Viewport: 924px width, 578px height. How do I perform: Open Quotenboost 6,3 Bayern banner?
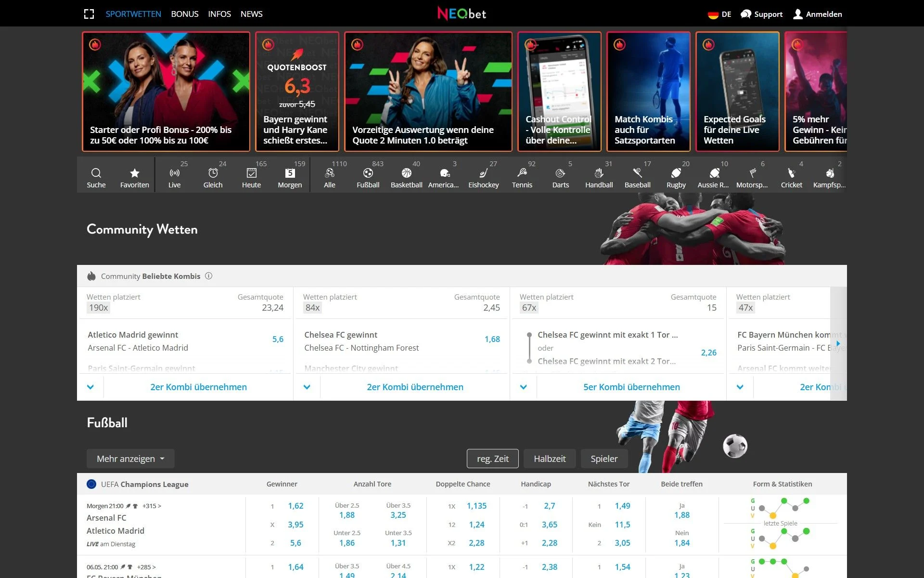point(297,92)
